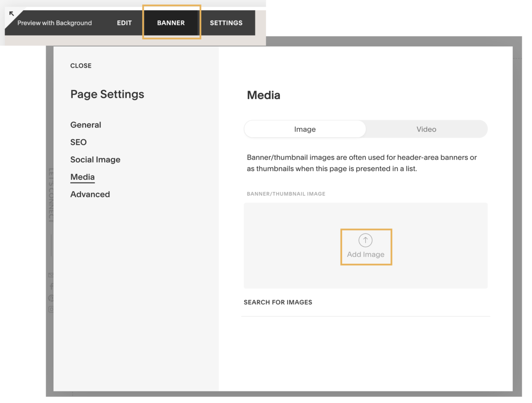Viewport: 532px width, 403px height.
Task: Click the dimmed Facebook icon
Action: (x=51, y=287)
